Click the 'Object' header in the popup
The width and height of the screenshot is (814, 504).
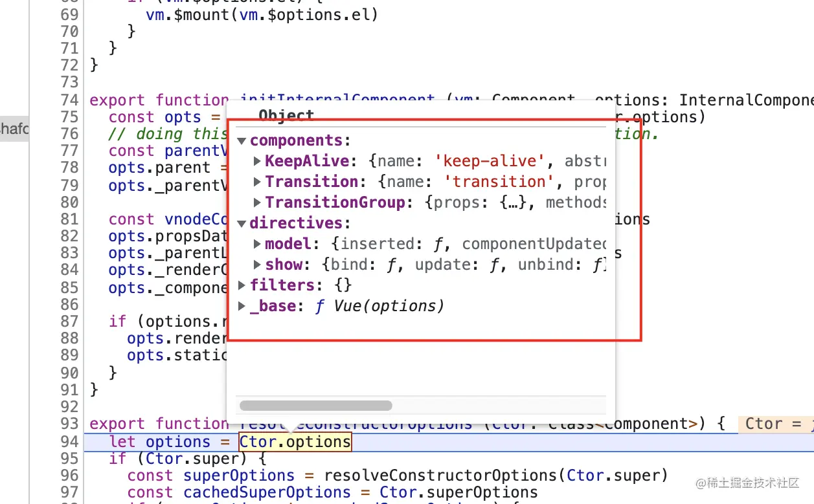(286, 116)
